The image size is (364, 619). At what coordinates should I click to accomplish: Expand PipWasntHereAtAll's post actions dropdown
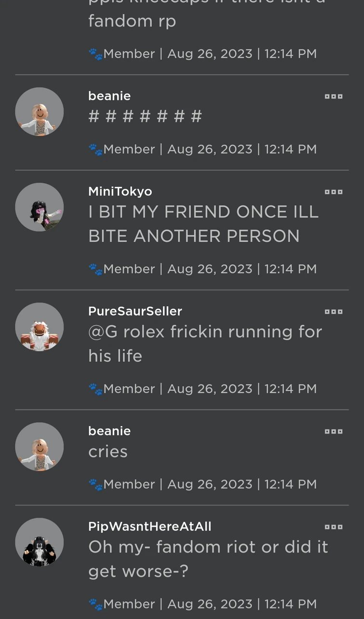(334, 526)
